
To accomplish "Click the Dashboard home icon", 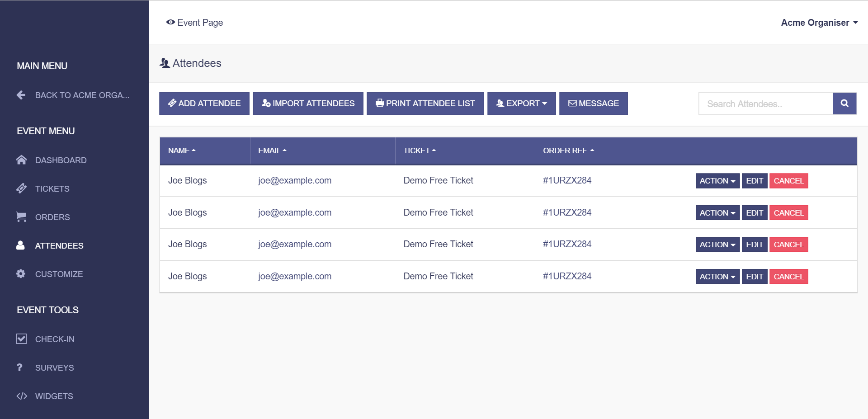I will click(x=21, y=160).
